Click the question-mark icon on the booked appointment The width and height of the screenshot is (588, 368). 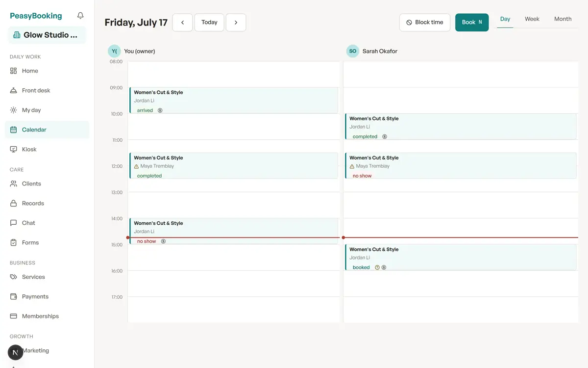point(377,267)
